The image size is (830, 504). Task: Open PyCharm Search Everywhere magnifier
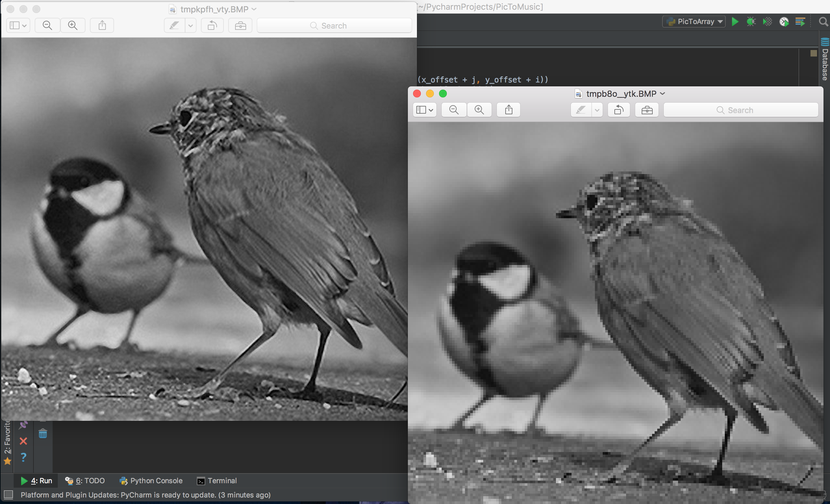(823, 22)
